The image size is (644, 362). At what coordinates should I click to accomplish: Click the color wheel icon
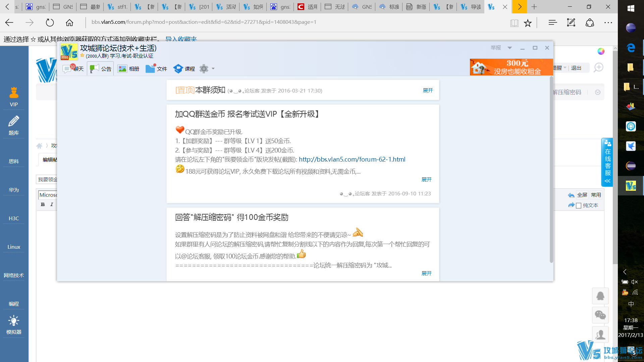pyautogui.click(x=601, y=51)
